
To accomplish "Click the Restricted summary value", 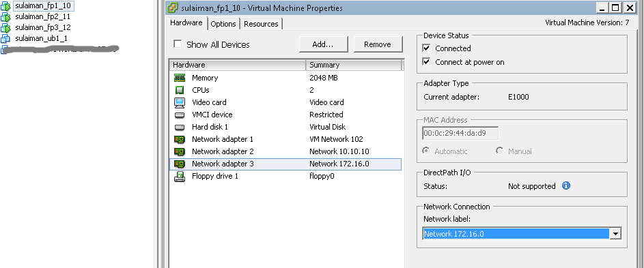I will (326, 115).
